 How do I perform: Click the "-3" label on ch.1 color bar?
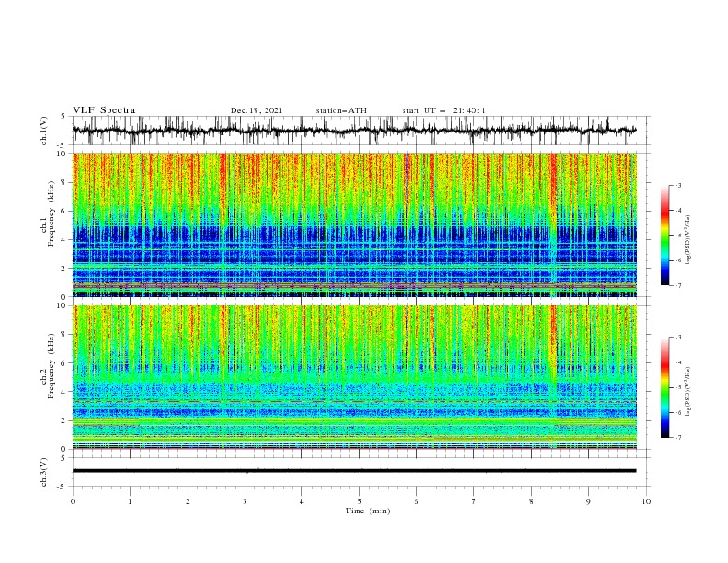678,185
